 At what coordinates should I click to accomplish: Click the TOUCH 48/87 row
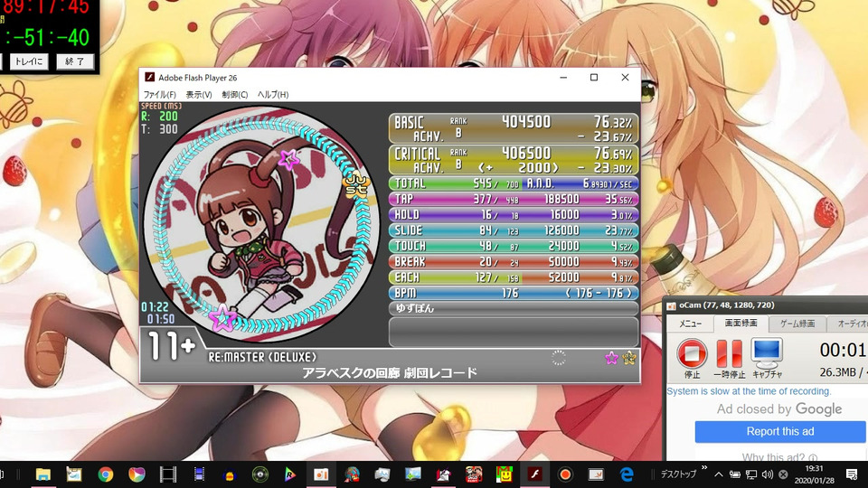click(514, 246)
